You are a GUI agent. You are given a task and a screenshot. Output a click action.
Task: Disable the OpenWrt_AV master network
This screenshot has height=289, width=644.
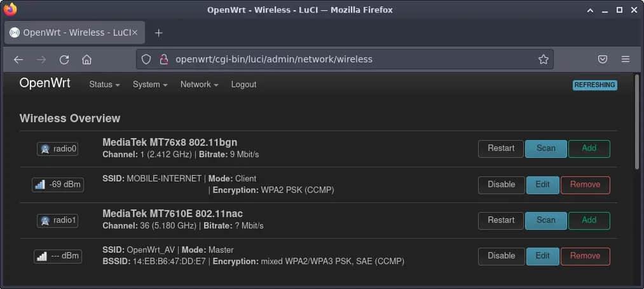click(x=501, y=256)
